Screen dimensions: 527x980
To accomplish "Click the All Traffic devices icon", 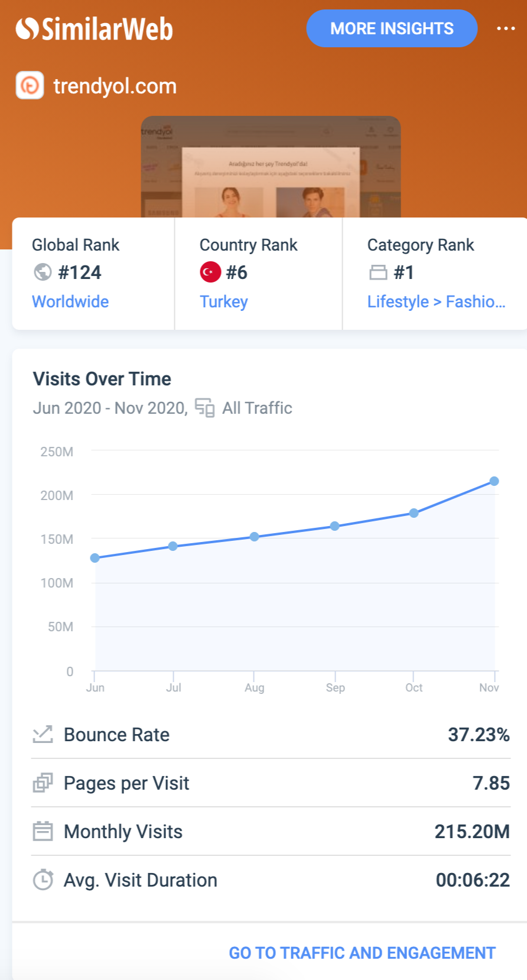I will 204,408.
